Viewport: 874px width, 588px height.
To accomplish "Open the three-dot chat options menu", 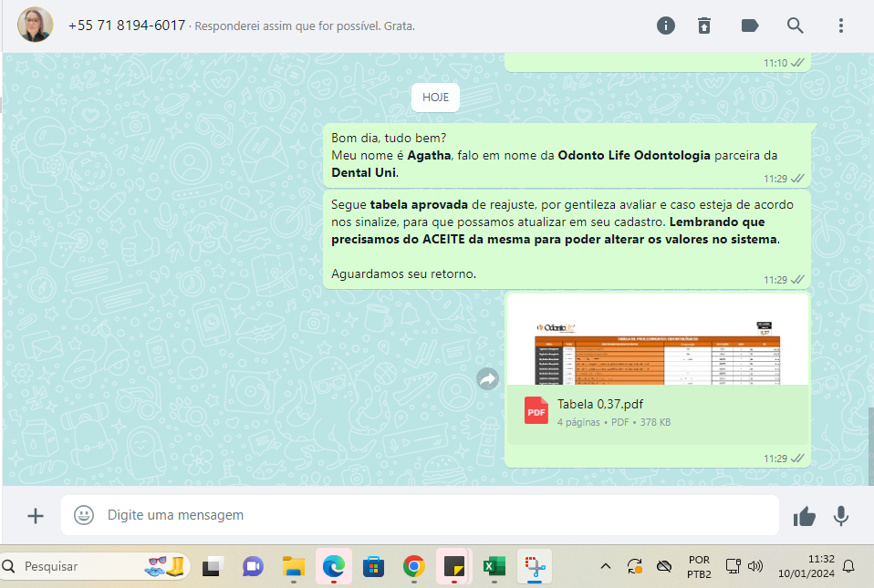I will pos(841,26).
